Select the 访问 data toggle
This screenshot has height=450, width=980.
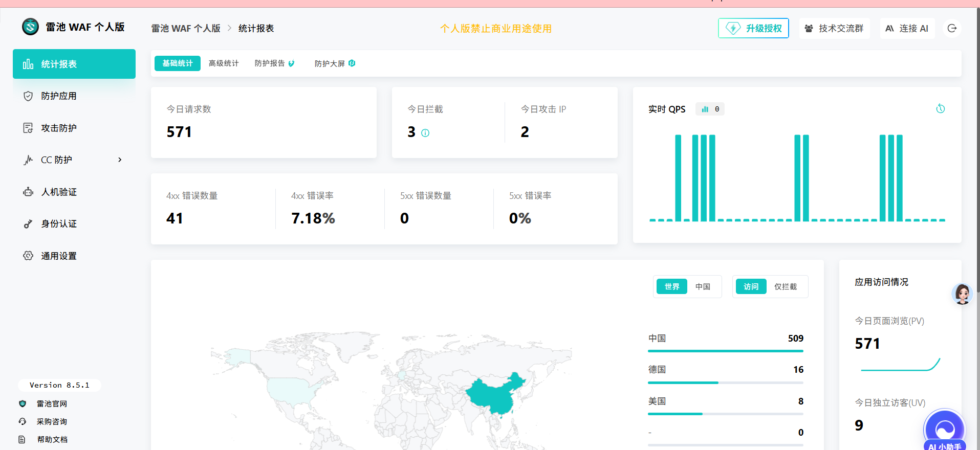[751, 286]
